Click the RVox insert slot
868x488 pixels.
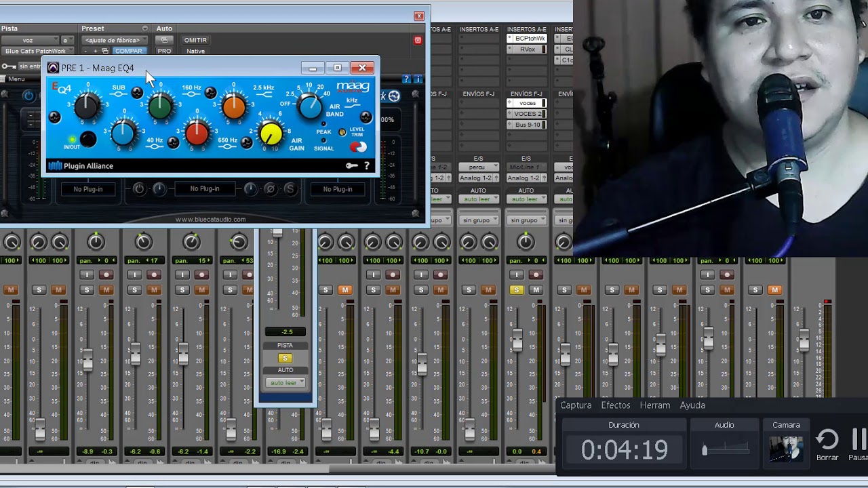pyautogui.click(x=527, y=49)
